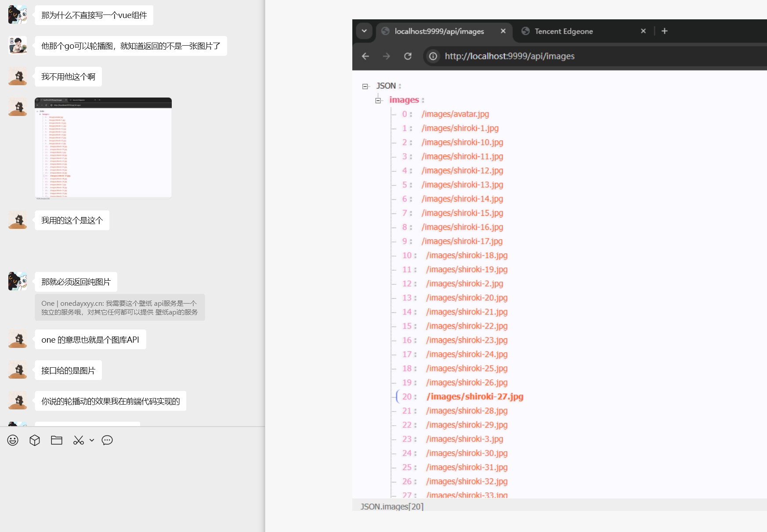Click the scissors screenshot tool

point(79,440)
